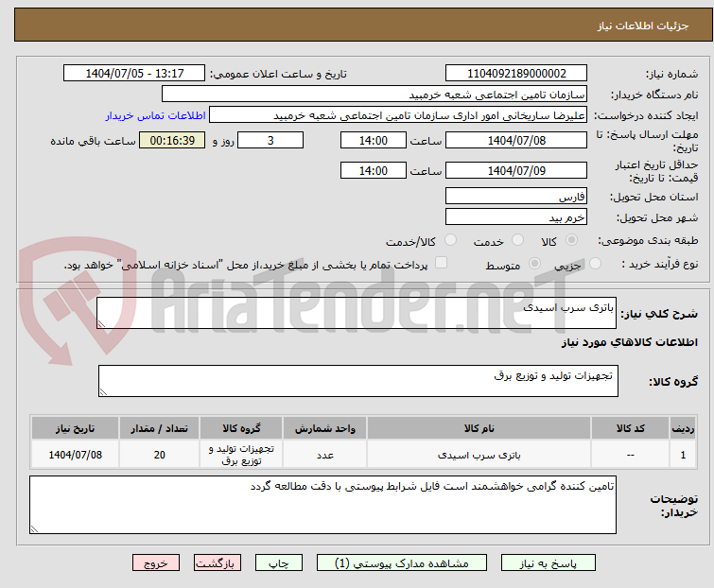Click the اطلاعات کالاهای مورد نیاز heading

coord(629,342)
